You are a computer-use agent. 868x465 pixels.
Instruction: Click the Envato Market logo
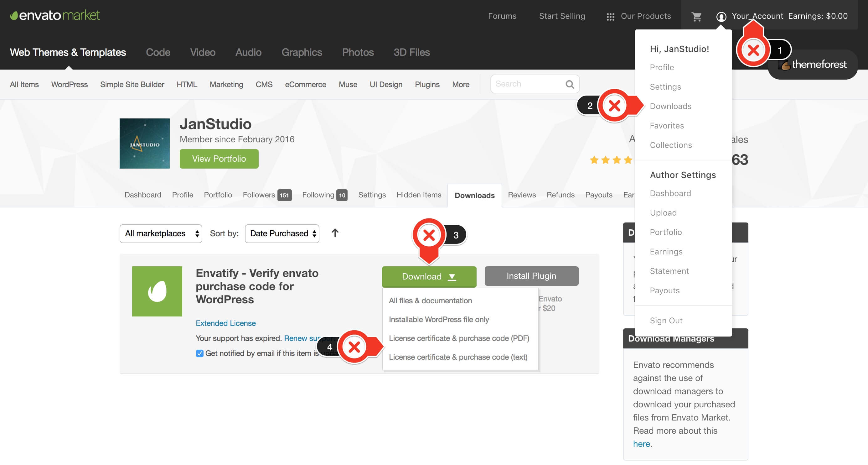click(55, 15)
